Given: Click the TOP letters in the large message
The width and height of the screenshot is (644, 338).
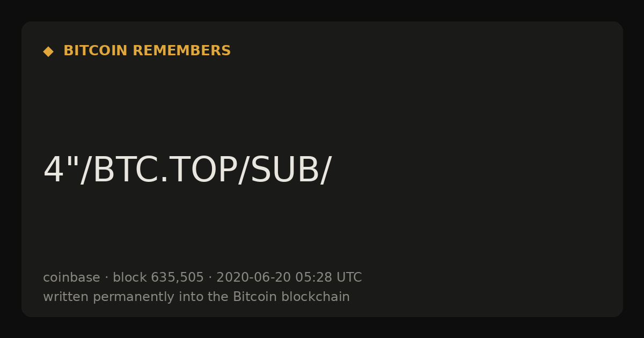Looking at the screenshot, I should pos(199,171).
